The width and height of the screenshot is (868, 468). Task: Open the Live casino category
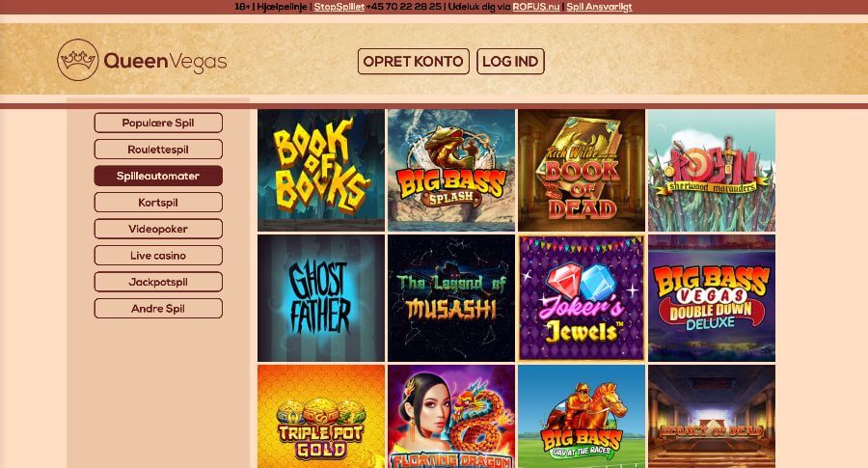tap(158, 256)
